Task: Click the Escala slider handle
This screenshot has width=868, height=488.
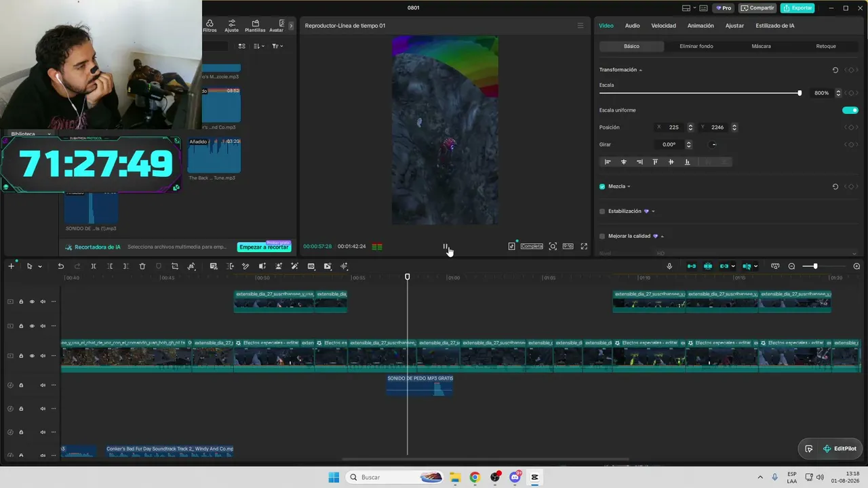Action: pyautogui.click(x=800, y=93)
